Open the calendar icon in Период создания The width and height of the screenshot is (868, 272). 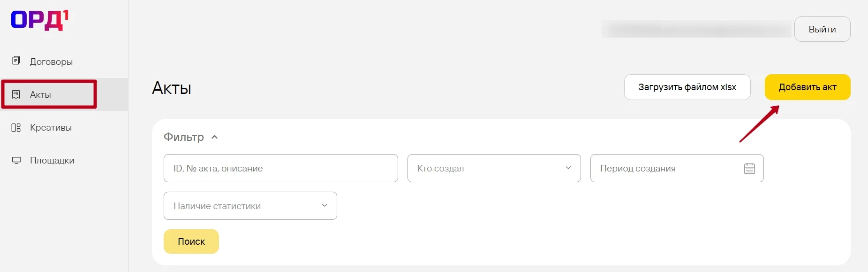tap(749, 168)
